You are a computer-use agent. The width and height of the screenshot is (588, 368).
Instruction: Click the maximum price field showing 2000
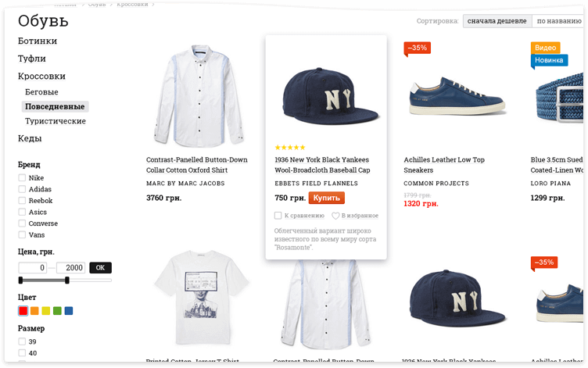(70, 268)
